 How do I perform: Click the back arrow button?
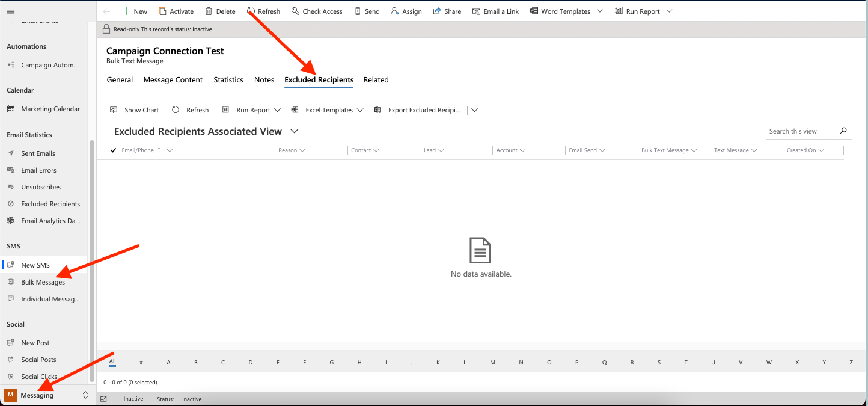click(x=106, y=11)
